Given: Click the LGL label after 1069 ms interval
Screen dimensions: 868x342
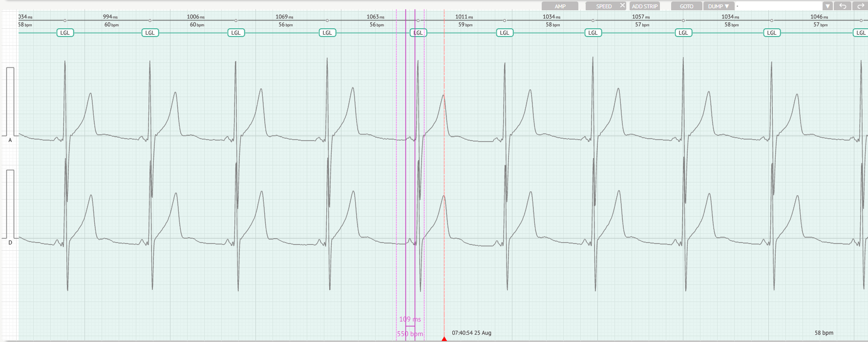Looking at the screenshot, I should (327, 33).
